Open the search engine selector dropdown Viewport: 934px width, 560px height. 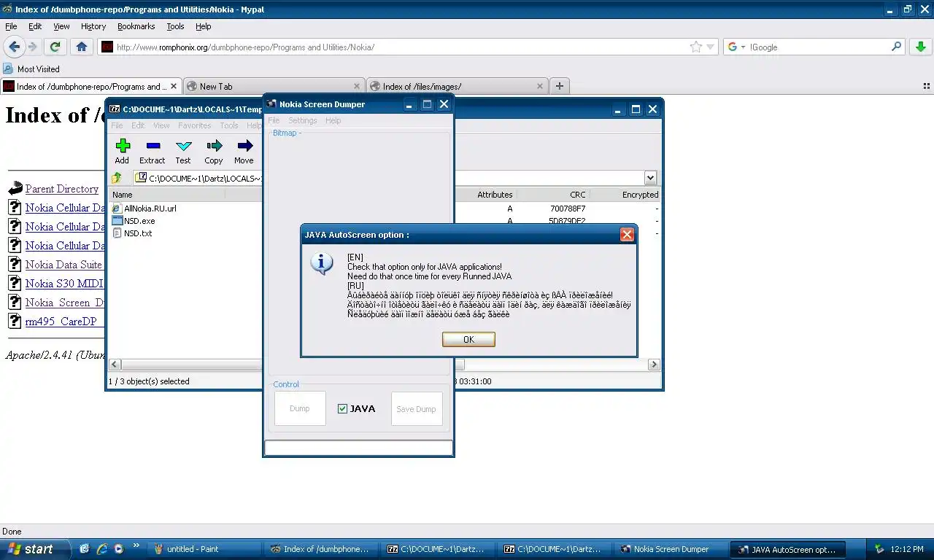tap(736, 47)
